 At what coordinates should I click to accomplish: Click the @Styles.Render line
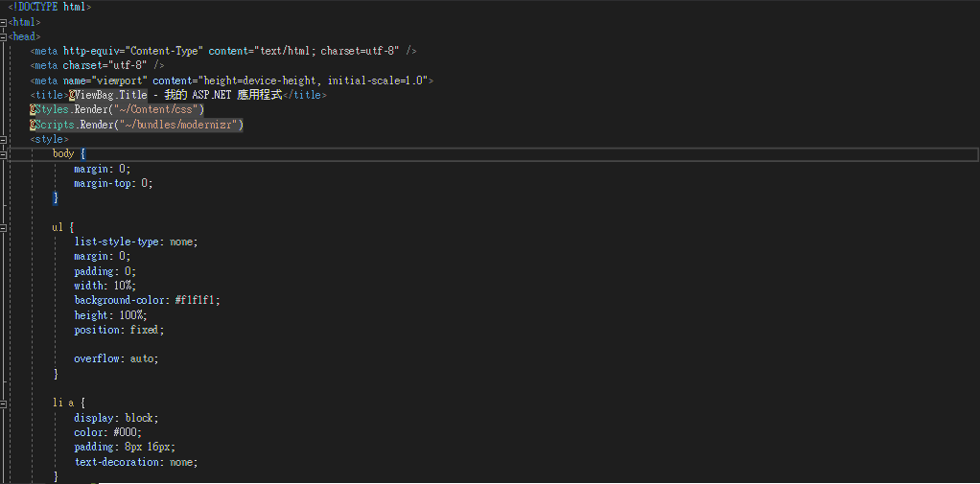117,110
